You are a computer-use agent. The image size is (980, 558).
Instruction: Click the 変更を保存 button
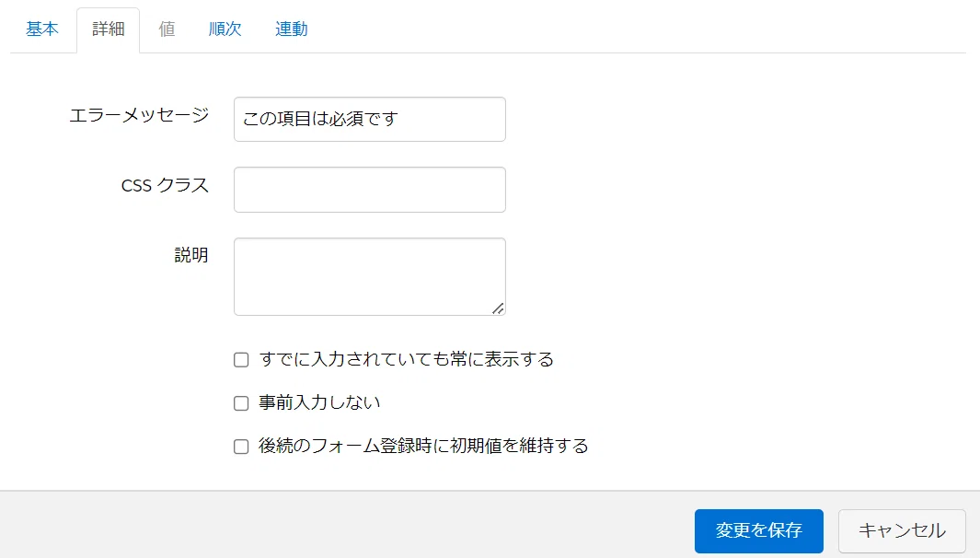point(758,531)
